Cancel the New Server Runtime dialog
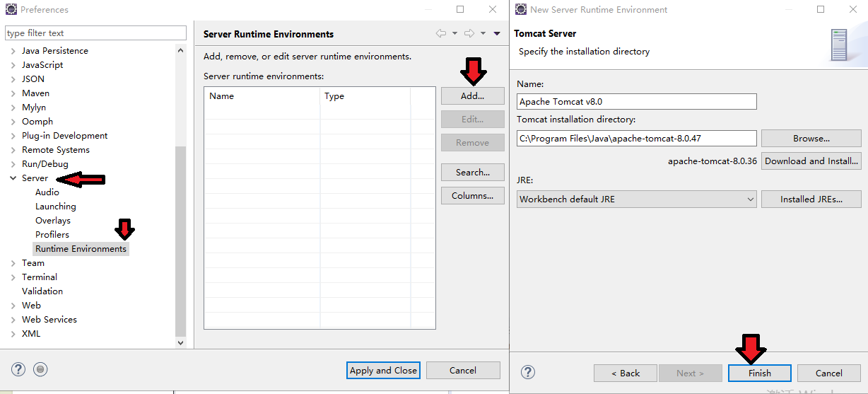 click(x=829, y=373)
